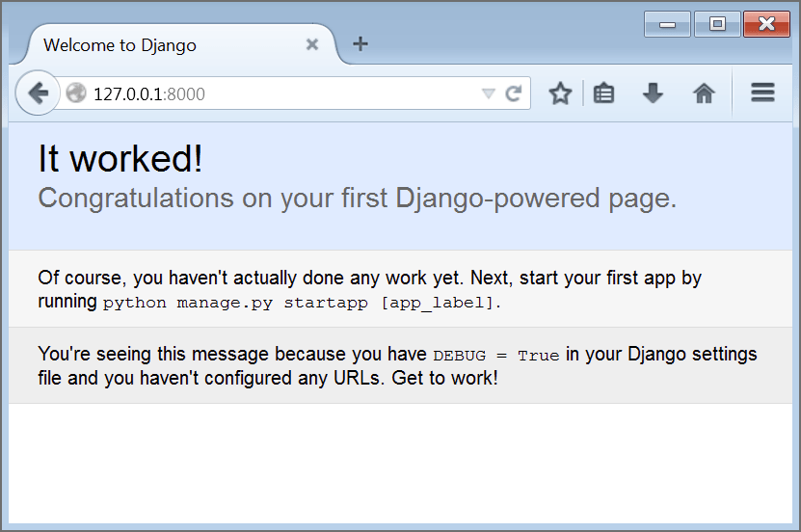Click the "It worked!" heading
The width and height of the screenshot is (801, 532).
pyautogui.click(x=120, y=159)
